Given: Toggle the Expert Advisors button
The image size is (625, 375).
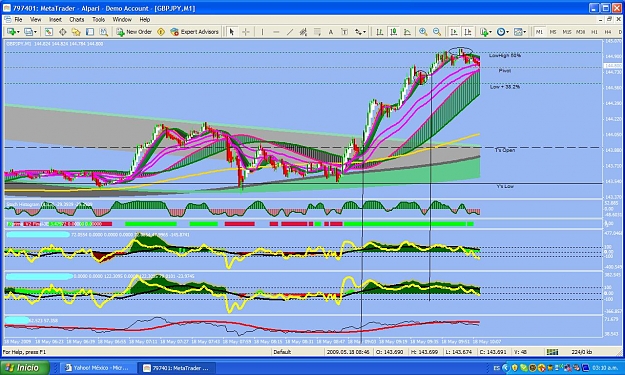Looking at the screenshot, I should [x=195, y=32].
